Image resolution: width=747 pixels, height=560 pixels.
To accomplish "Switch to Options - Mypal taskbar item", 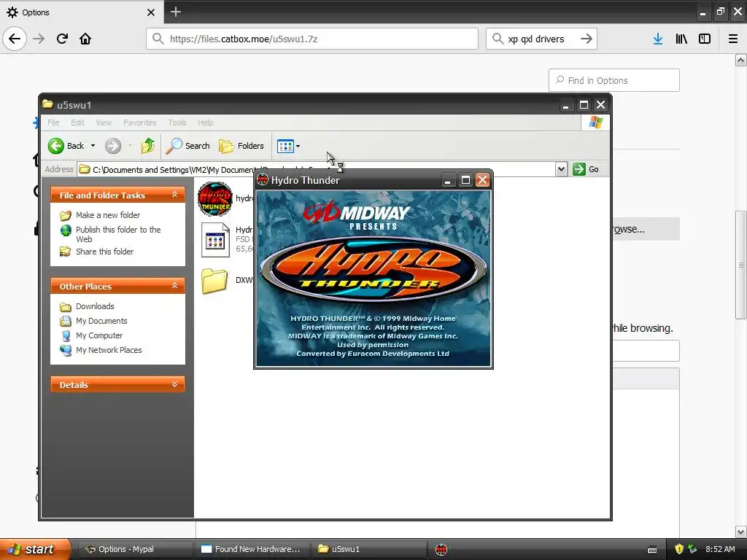I will (x=135, y=549).
